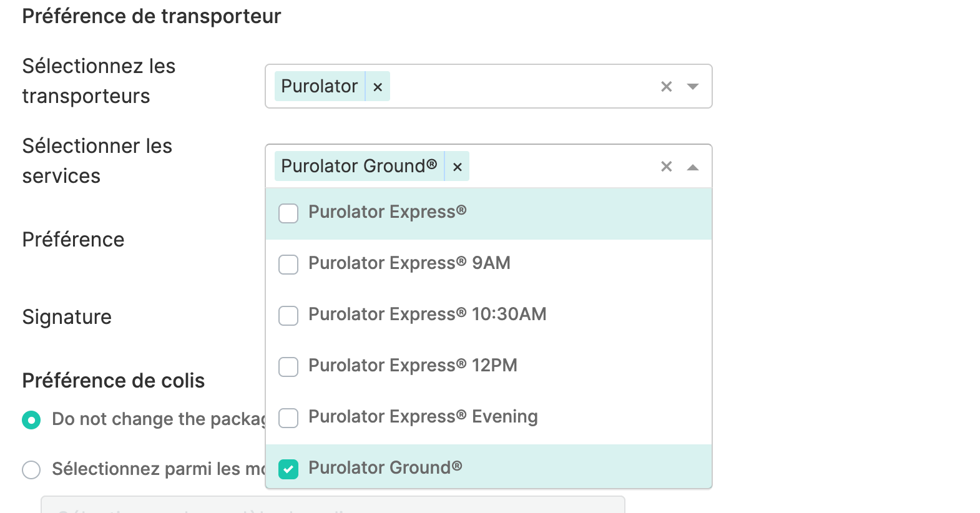The width and height of the screenshot is (980, 513).
Task: Clear all selected carriers
Action: (x=666, y=87)
